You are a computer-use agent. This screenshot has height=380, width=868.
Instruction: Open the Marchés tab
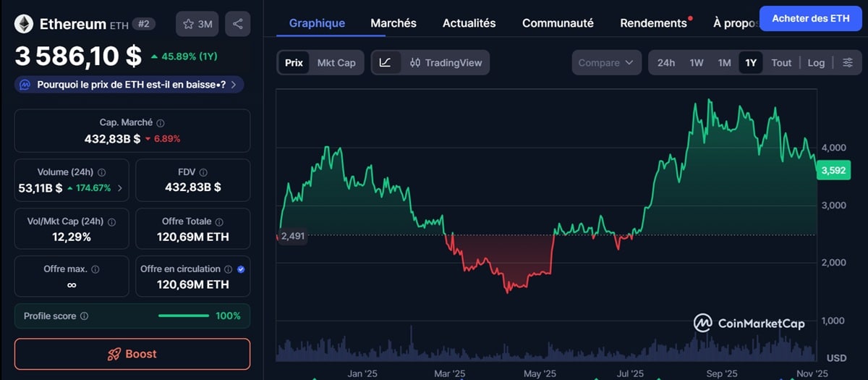(393, 23)
